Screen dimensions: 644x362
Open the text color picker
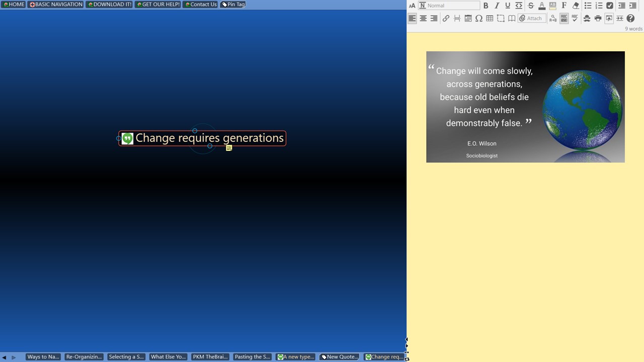[541, 6]
